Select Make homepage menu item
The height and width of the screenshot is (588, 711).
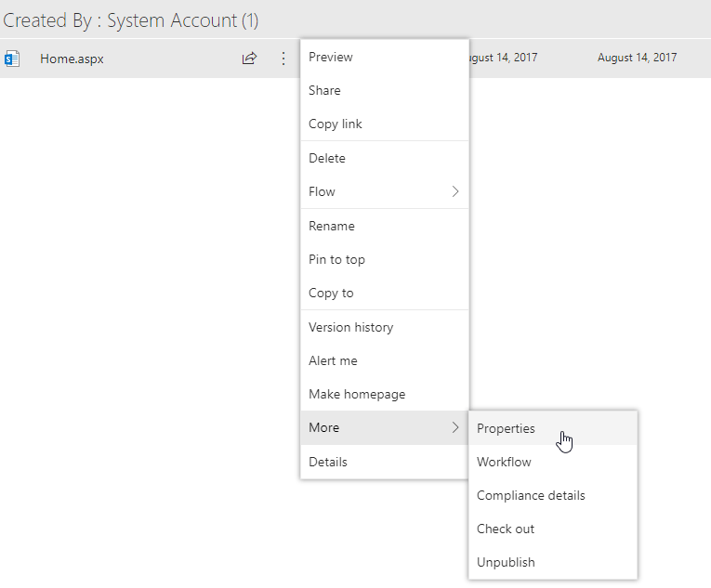coord(357,395)
